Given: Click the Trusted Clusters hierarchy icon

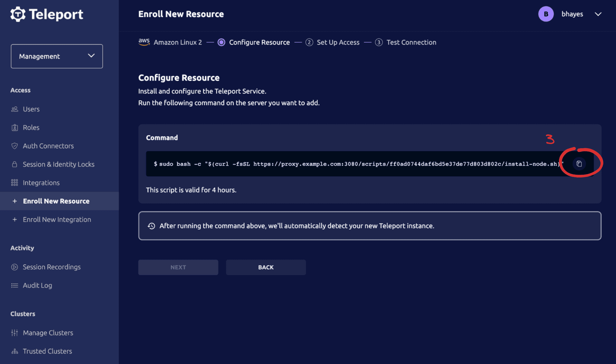Looking at the screenshot, I should point(14,351).
